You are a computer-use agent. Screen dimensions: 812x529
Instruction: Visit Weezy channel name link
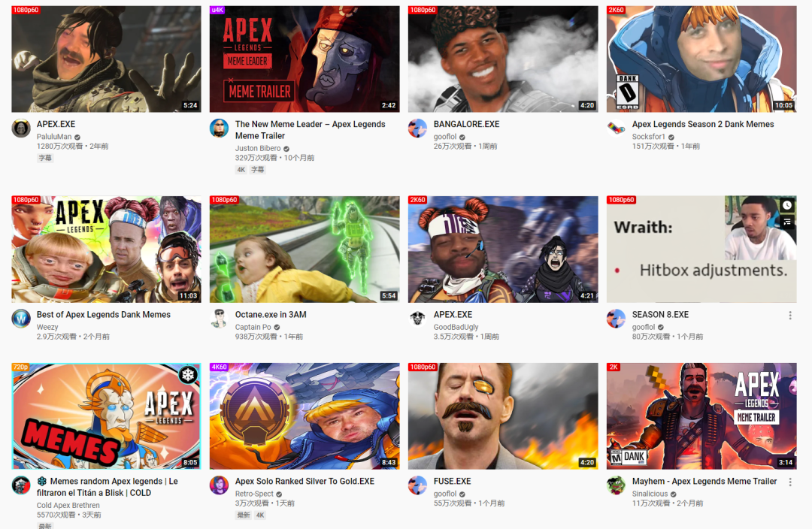tap(47, 327)
